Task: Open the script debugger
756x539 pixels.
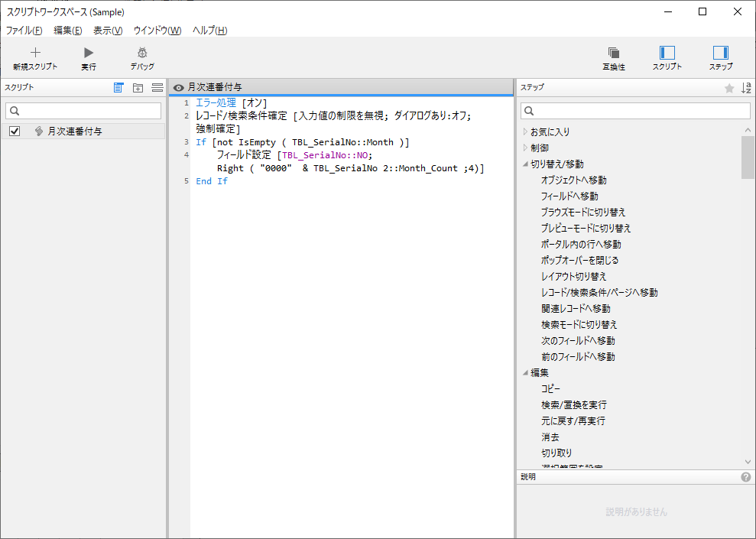Action: 141,57
